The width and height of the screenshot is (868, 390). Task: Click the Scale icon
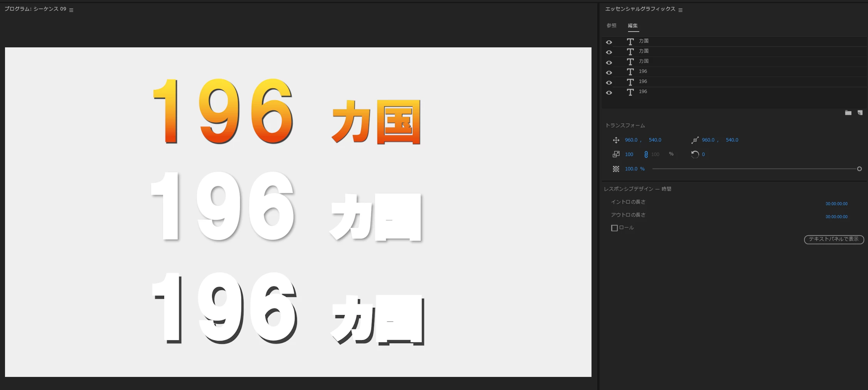point(616,154)
